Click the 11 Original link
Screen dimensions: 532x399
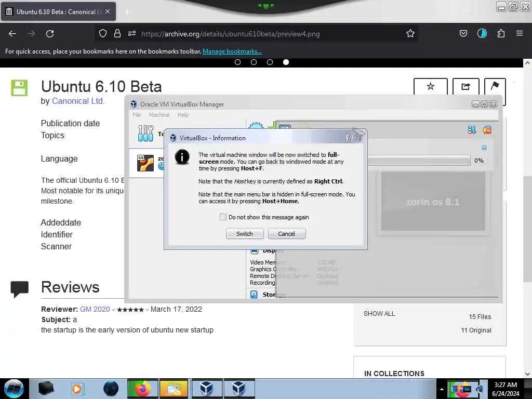pyautogui.click(x=476, y=330)
